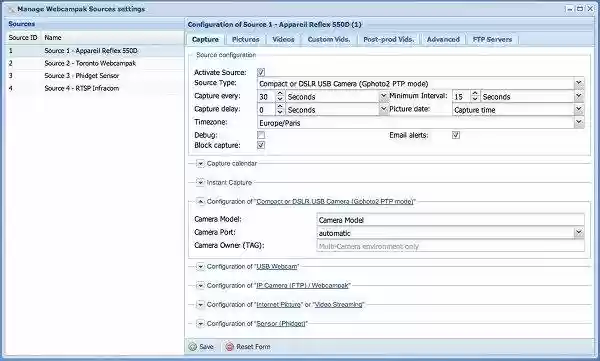
Task: Expand the IP Camera (FTP) configuration section
Action: coord(200,286)
